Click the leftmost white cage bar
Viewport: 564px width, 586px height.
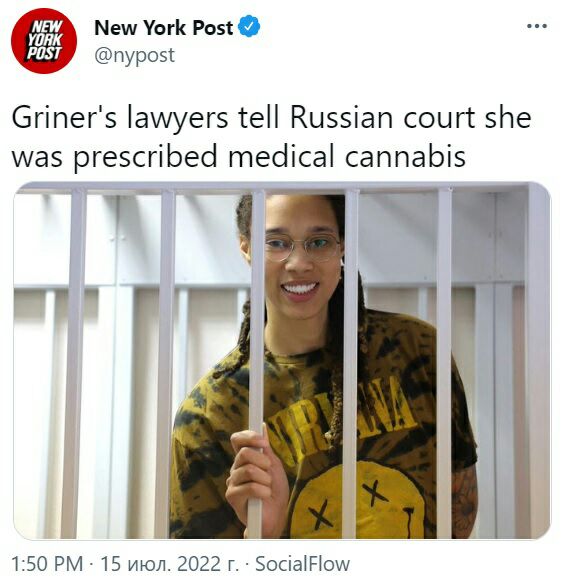[76, 364]
